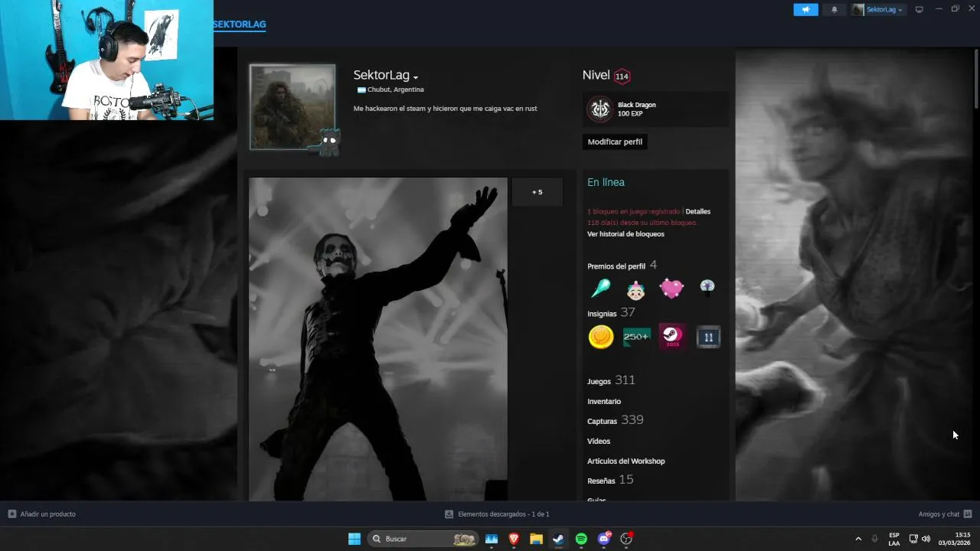This screenshot has height=551, width=980.
Task: Open Artículos del Workshop link
Action: [626, 461]
